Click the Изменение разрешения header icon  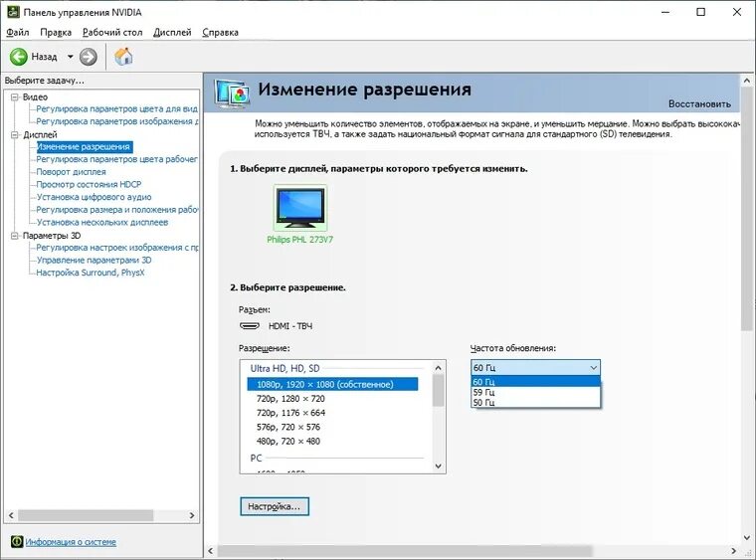click(232, 93)
